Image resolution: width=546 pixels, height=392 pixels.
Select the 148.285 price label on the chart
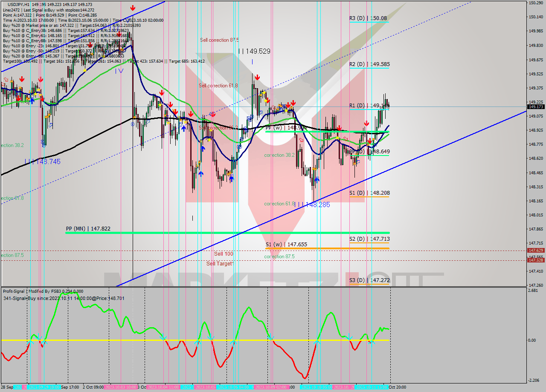pos(318,205)
